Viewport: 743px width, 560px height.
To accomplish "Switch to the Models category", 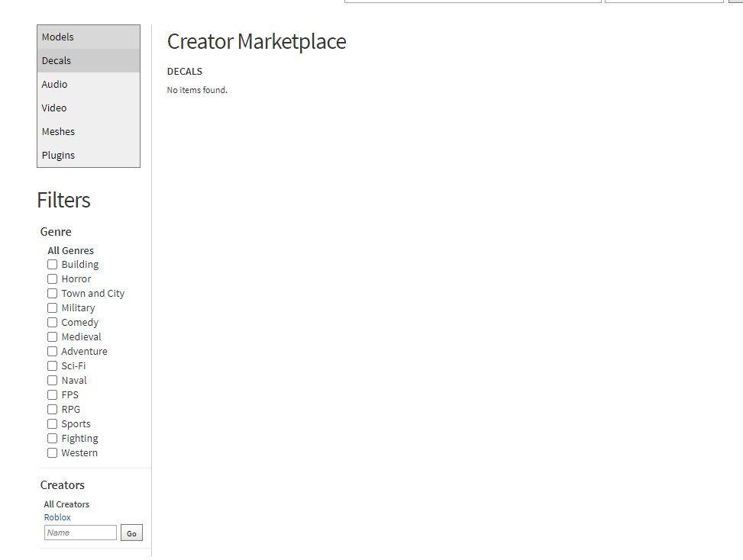I will point(57,37).
